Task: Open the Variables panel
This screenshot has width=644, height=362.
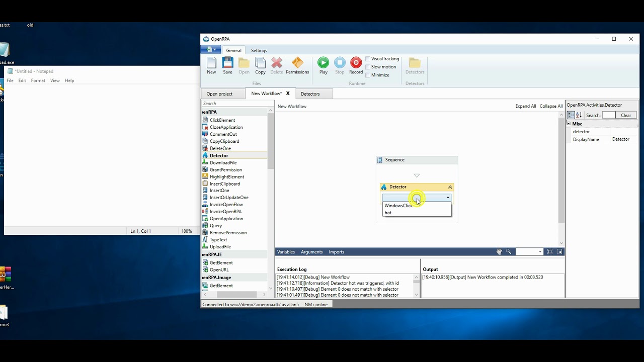Action: tap(286, 252)
